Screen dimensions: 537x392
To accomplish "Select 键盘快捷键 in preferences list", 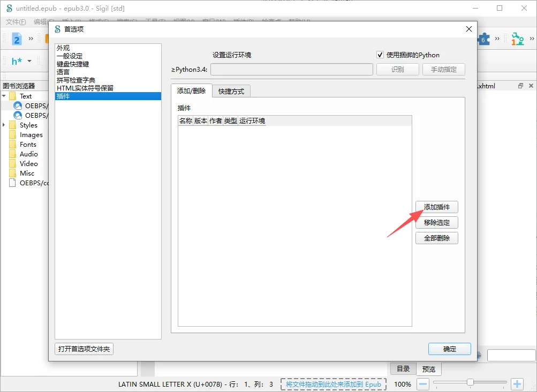I will coord(108,64).
